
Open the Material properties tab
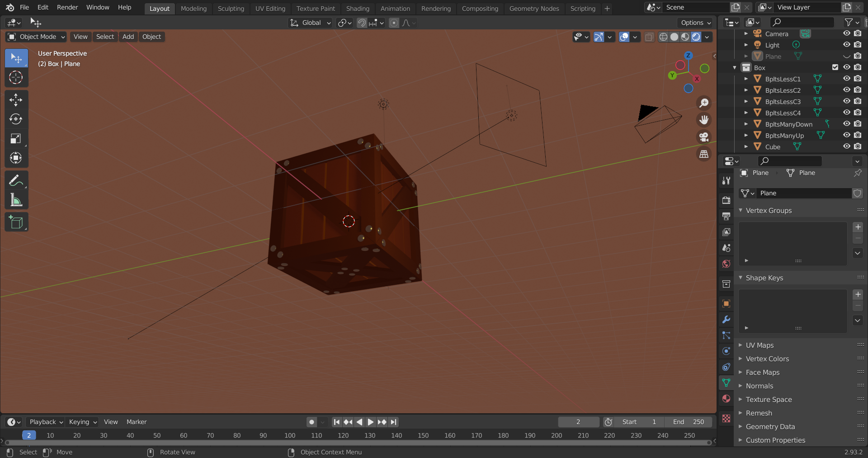pyautogui.click(x=726, y=399)
